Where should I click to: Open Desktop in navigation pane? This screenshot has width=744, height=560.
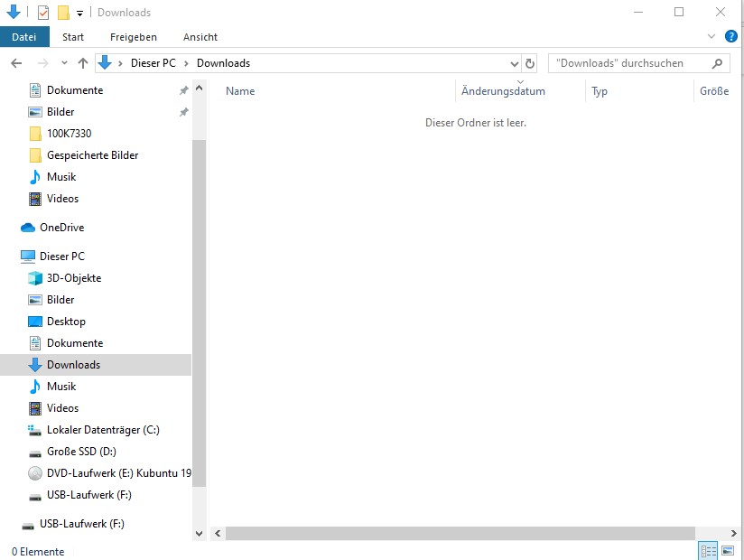pyautogui.click(x=66, y=322)
